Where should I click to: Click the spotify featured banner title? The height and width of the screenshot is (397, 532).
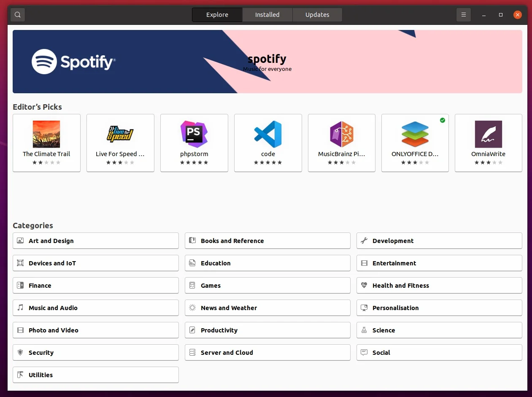pos(267,59)
